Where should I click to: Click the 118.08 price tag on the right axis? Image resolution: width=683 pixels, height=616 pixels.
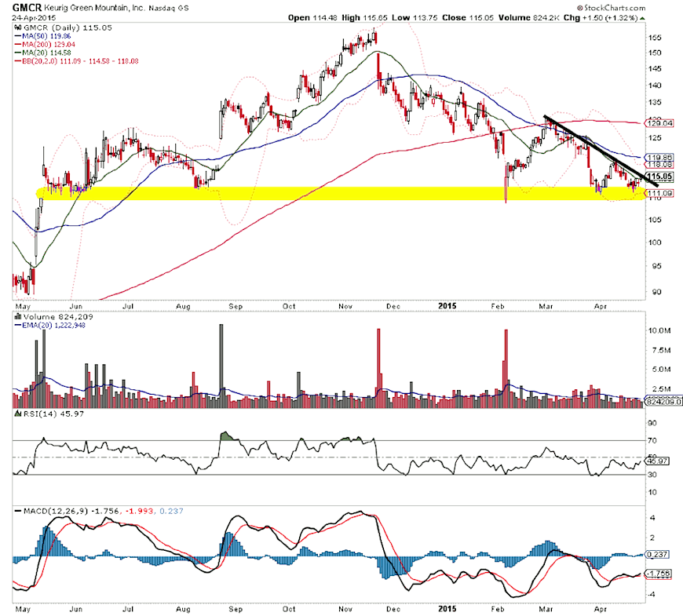[659, 165]
